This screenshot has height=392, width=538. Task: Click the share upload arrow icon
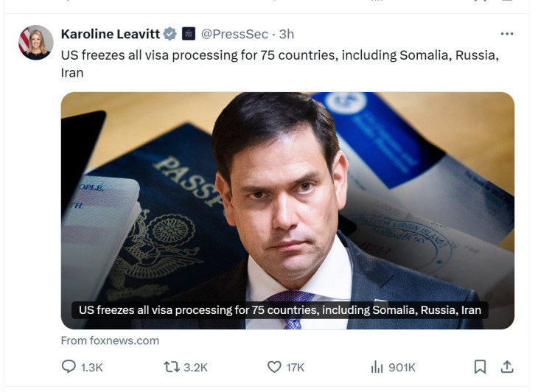point(507,366)
